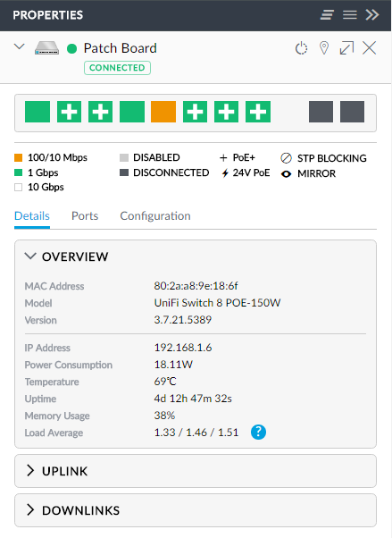Click the Patch Board device name
Viewport: 392px width, 538px height.
pyautogui.click(x=120, y=48)
